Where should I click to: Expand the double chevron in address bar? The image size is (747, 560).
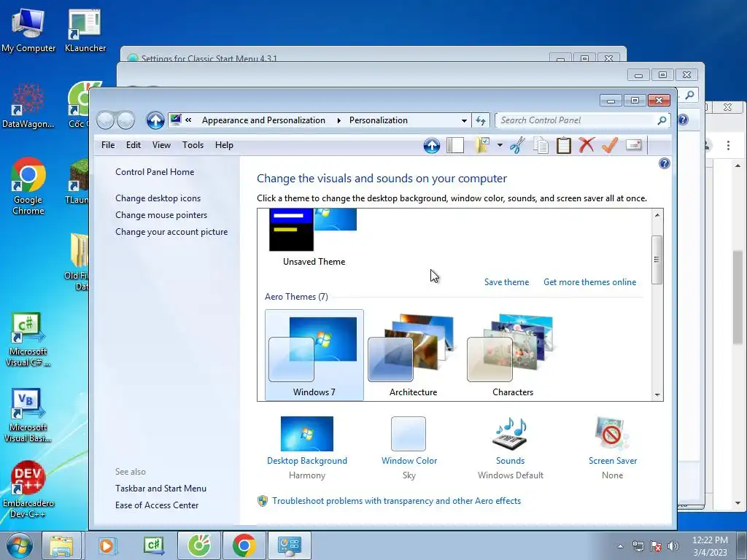coord(189,120)
